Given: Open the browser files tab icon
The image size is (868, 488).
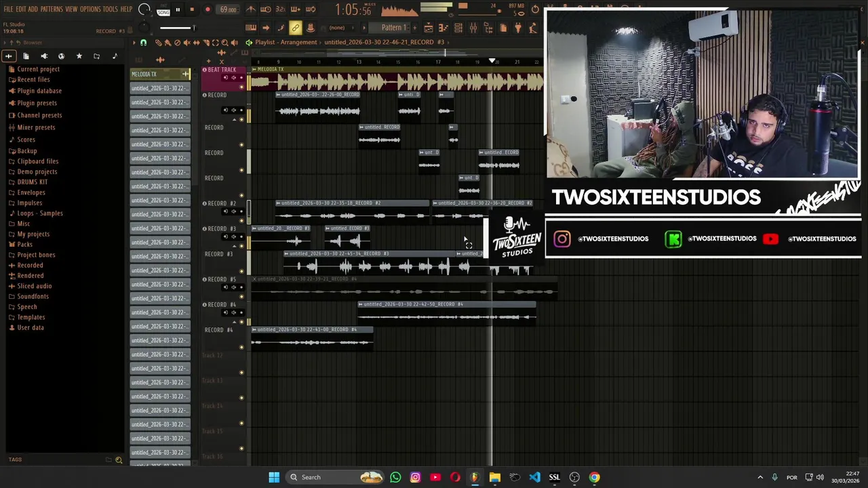Looking at the screenshot, I should pos(26,56).
